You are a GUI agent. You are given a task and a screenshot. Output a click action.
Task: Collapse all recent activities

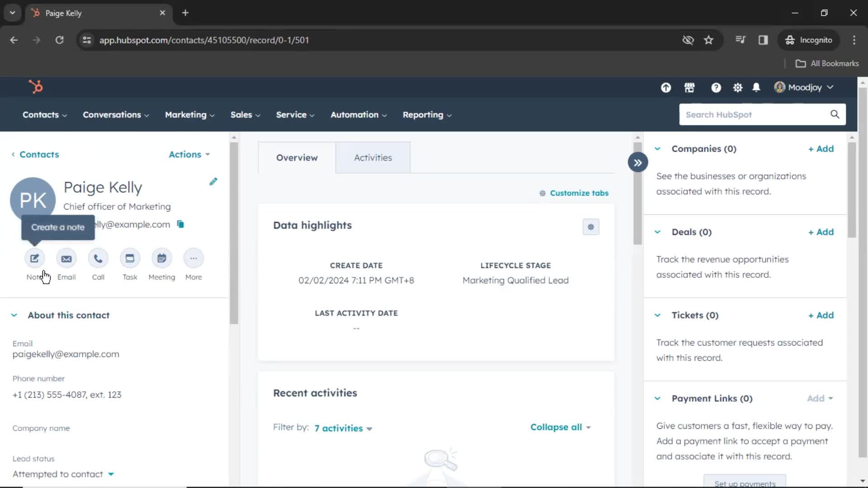click(x=556, y=427)
